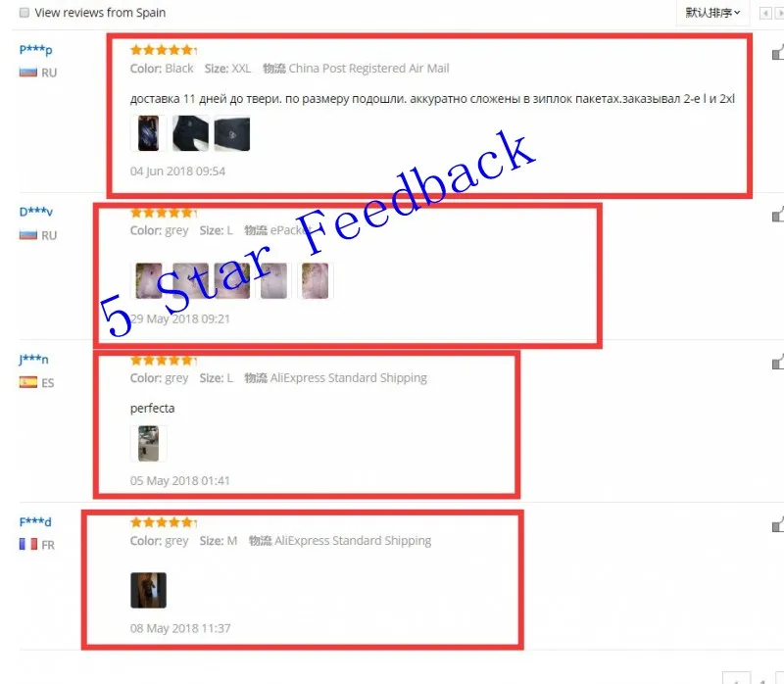Click previous page arrow beside sort dropdown
This screenshot has height=684, width=784.
(x=765, y=13)
